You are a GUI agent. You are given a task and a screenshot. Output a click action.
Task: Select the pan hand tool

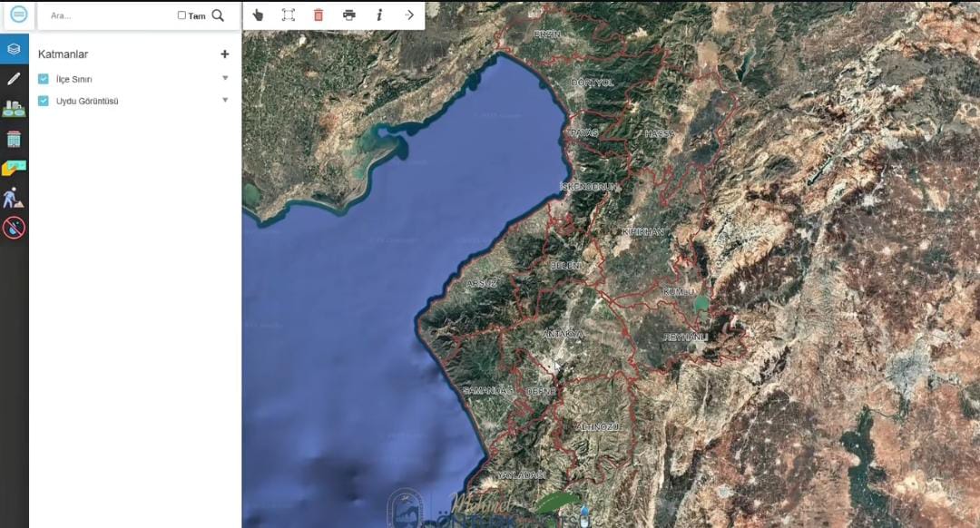[258, 15]
